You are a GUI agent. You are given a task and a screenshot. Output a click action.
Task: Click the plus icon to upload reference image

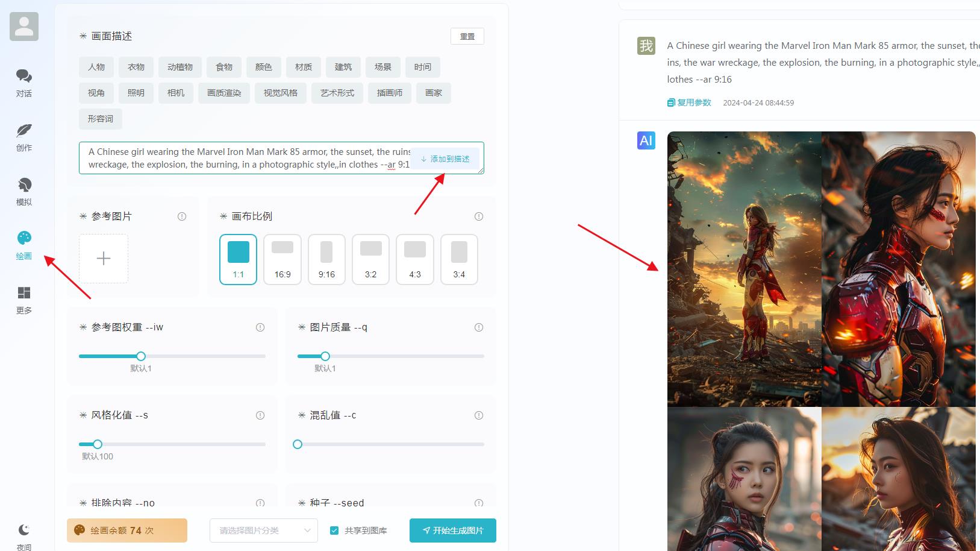[x=104, y=259]
